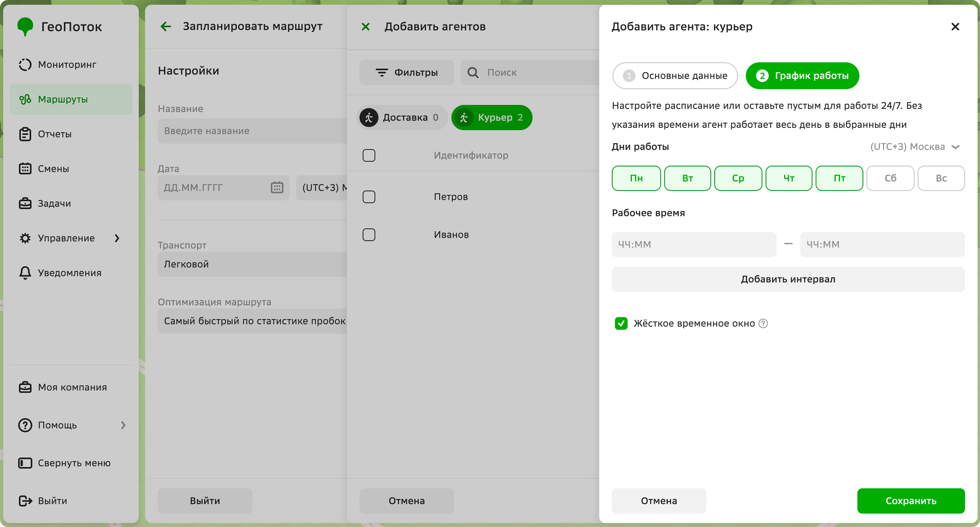Click Добавить интервал button

point(788,279)
